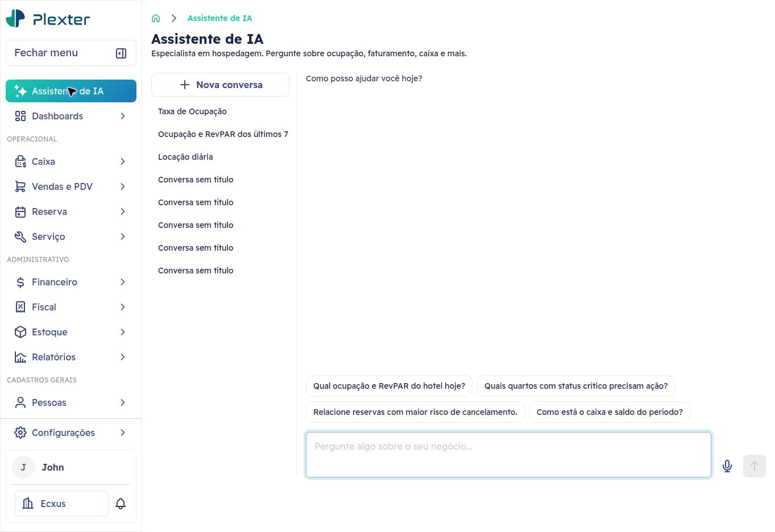Click the Fiscal receipt icon
775x532 pixels.
click(x=20, y=307)
